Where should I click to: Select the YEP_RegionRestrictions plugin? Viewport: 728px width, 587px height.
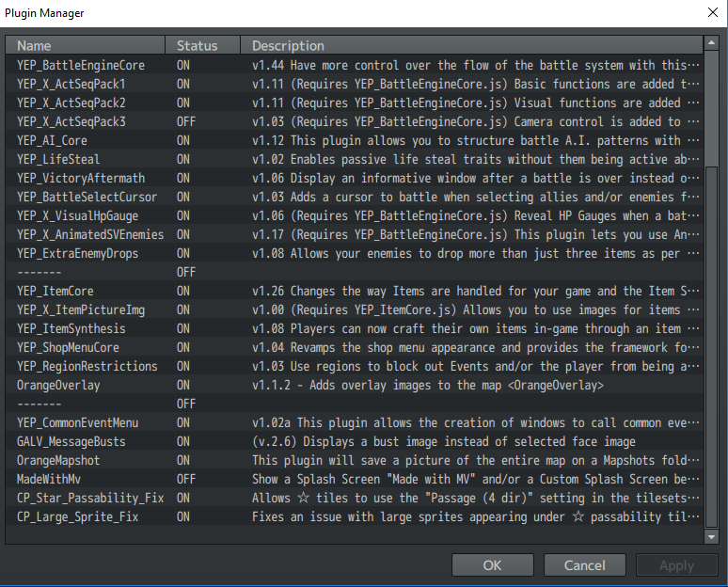355,366
